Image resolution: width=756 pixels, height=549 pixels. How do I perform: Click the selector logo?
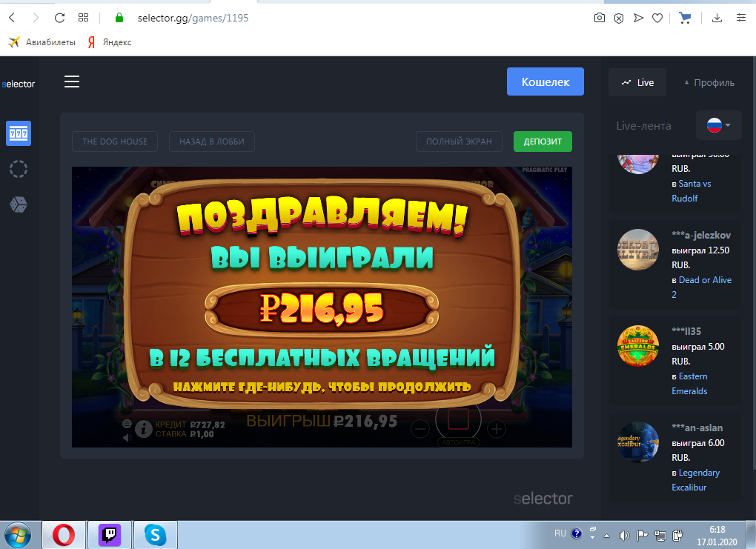click(x=19, y=84)
